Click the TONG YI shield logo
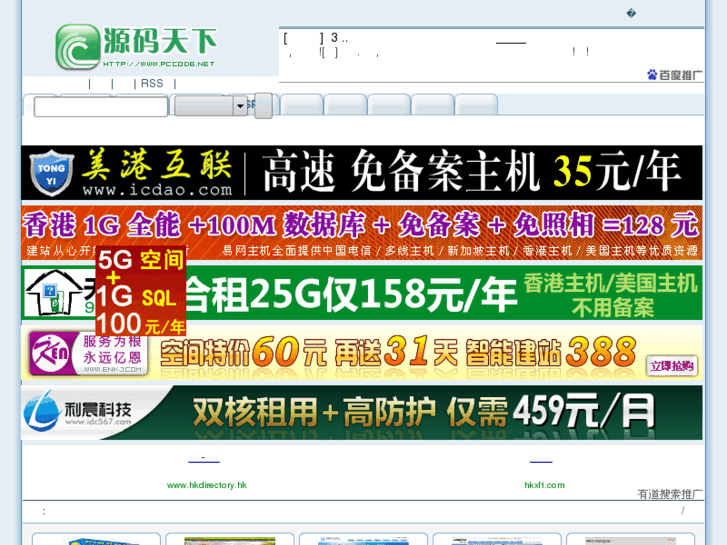This screenshot has height=545, width=727. tap(51, 173)
